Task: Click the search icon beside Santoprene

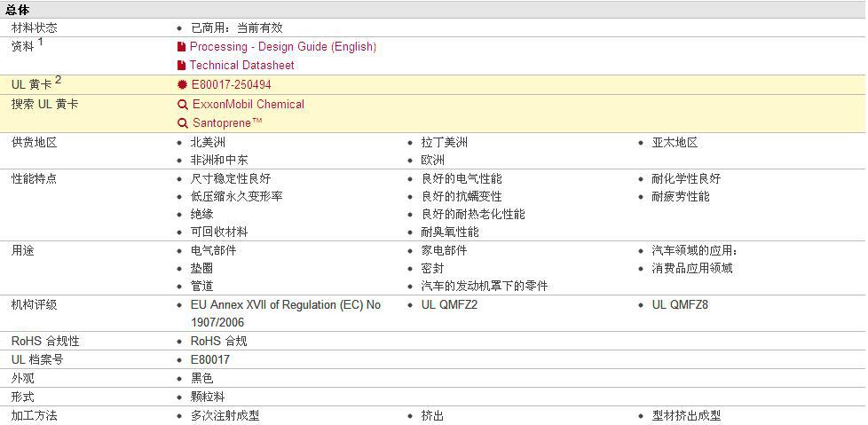Action: (x=183, y=122)
